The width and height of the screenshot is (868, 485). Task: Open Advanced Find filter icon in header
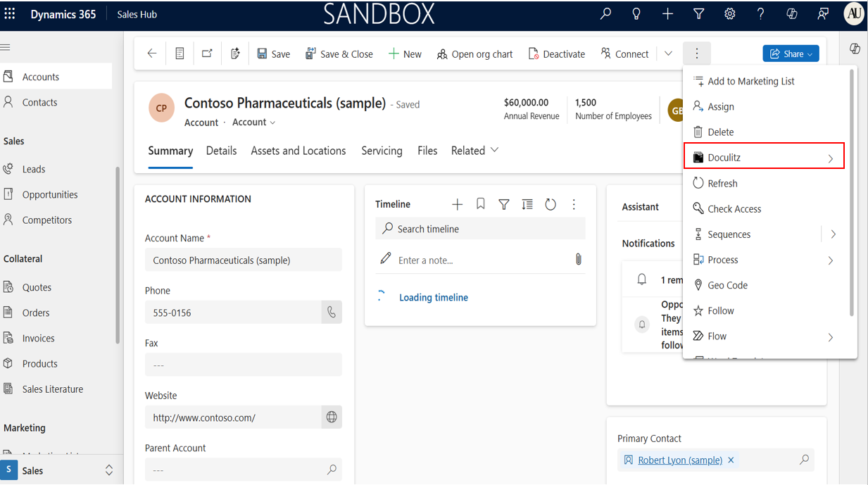click(698, 13)
